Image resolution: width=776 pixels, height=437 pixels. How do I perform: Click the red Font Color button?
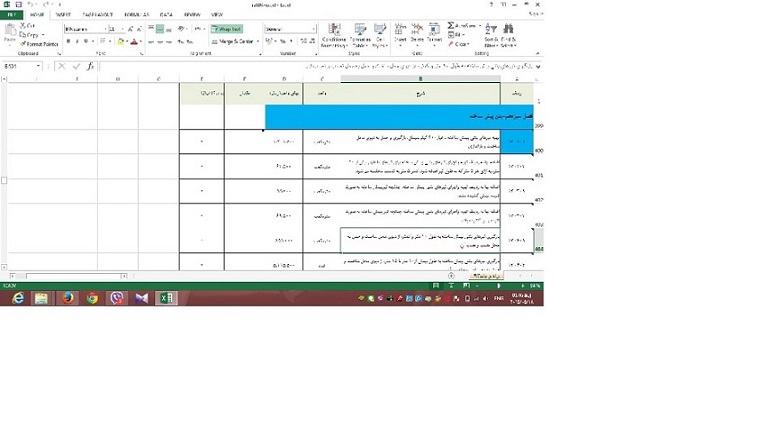134,42
